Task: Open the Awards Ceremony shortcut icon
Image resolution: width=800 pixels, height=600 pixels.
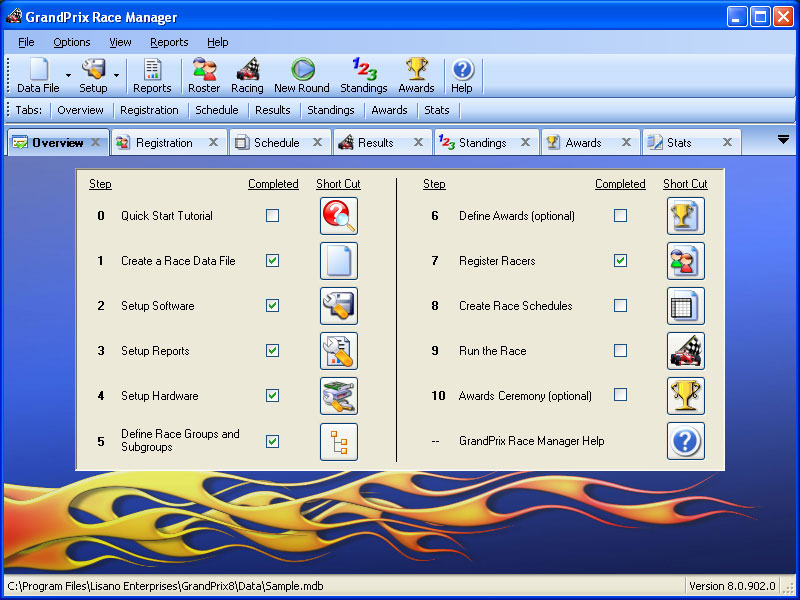Action: pos(686,395)
